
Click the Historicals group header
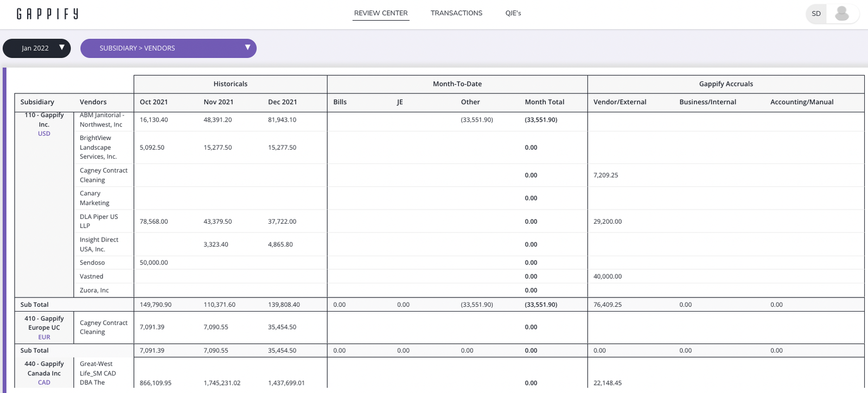click(231, 84)
